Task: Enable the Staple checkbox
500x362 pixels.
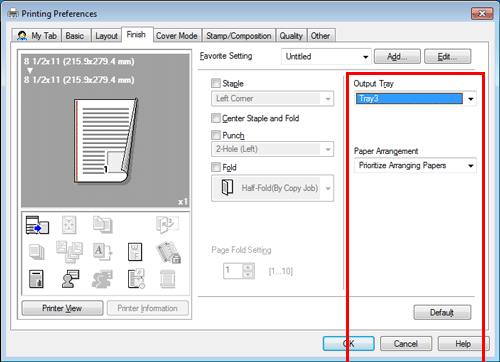Action: coord(216,83)
